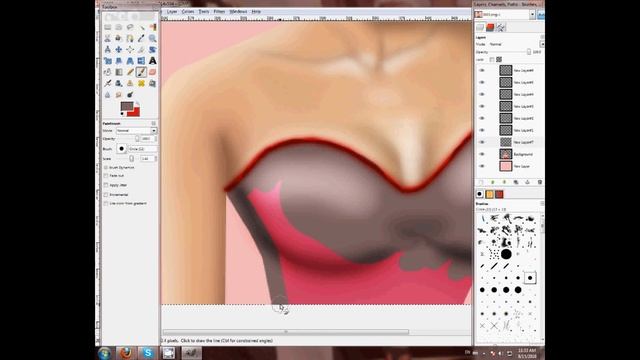Toggle the Fade out checkbox
This screenshot has width=640, height=360.
click(106, 176)
